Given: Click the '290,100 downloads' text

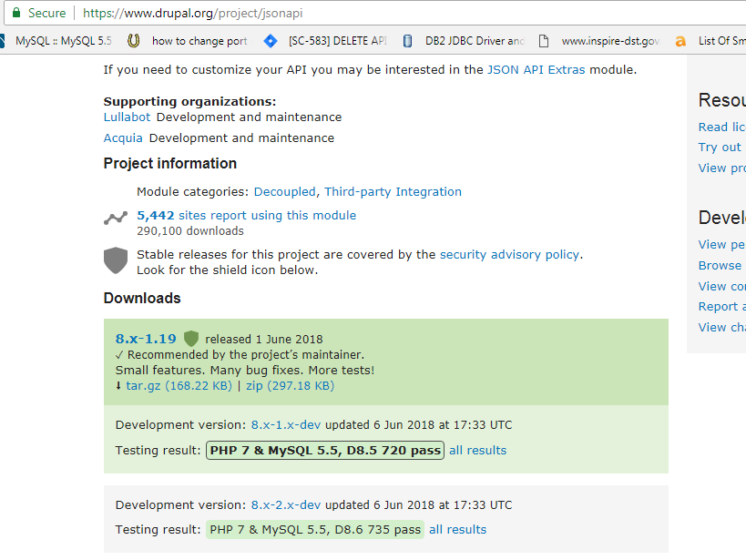Looking at the screenshot, I should tap(190, 231).
